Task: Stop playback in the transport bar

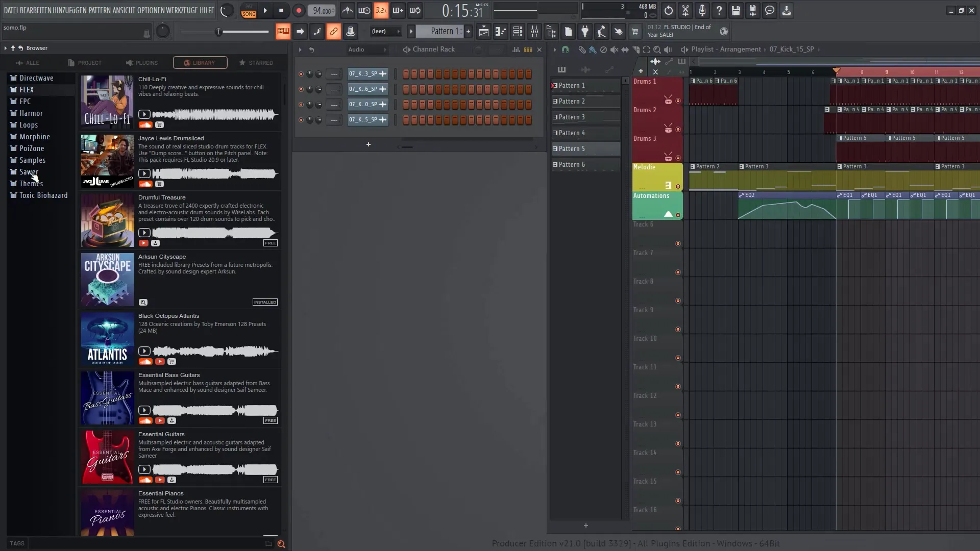Action: click(x=281, y=10)
